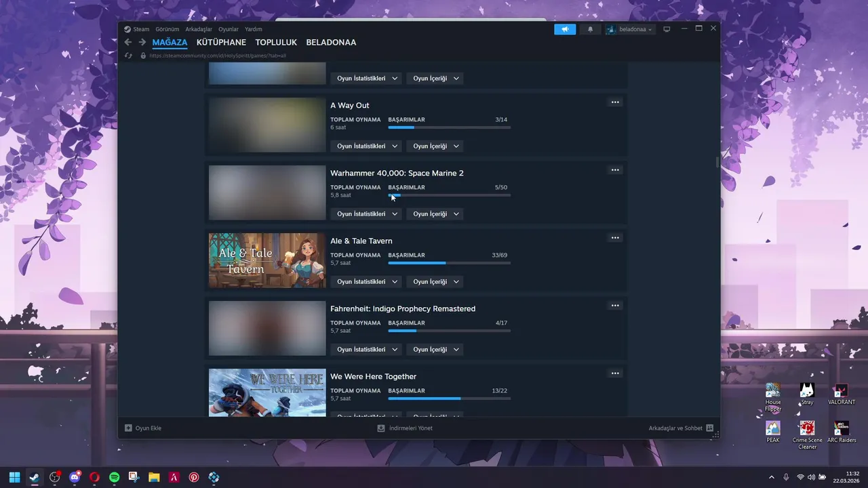Open Steam notifications bell
The image size is (868, 488).
[590, 29]
